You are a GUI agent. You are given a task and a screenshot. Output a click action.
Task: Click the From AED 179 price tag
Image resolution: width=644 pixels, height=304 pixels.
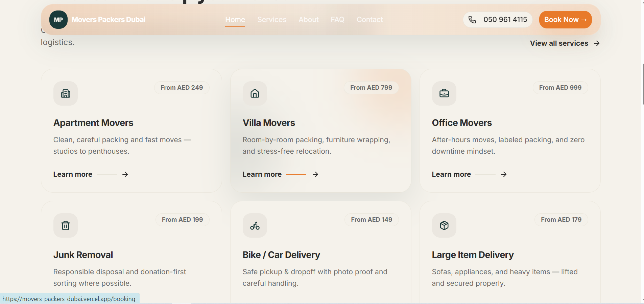click(x=561, y=220)
